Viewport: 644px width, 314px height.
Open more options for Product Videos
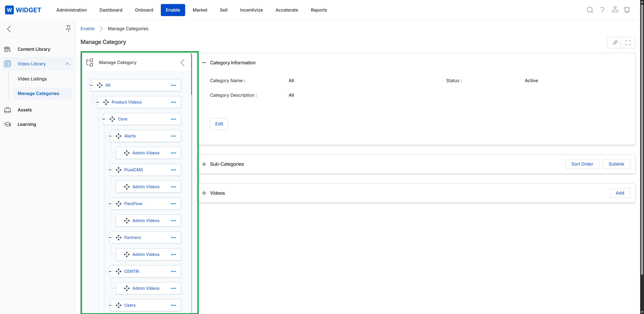coord(173,102)
